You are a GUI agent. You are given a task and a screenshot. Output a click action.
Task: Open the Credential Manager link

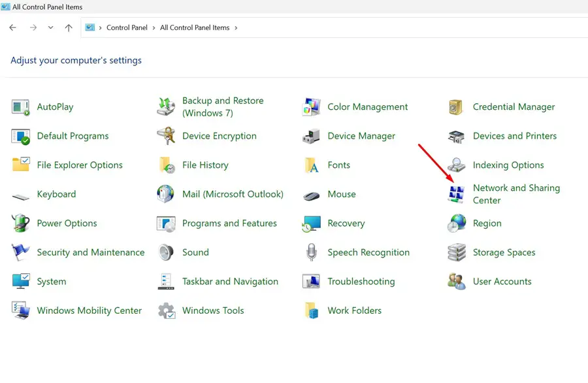pos(514,107)
